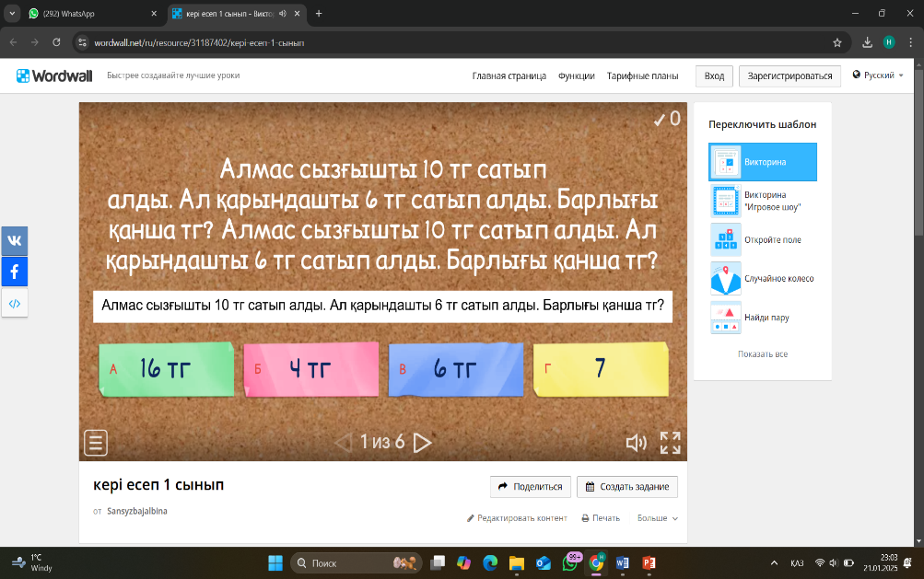
Task: Open Chrome profile avatar
Action: coord(889,42)
